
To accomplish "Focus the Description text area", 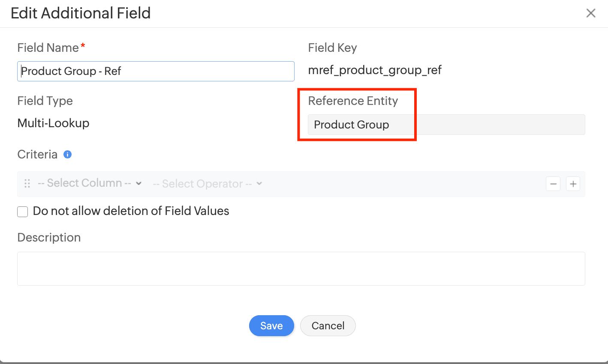I will click(x=301, y=269).
